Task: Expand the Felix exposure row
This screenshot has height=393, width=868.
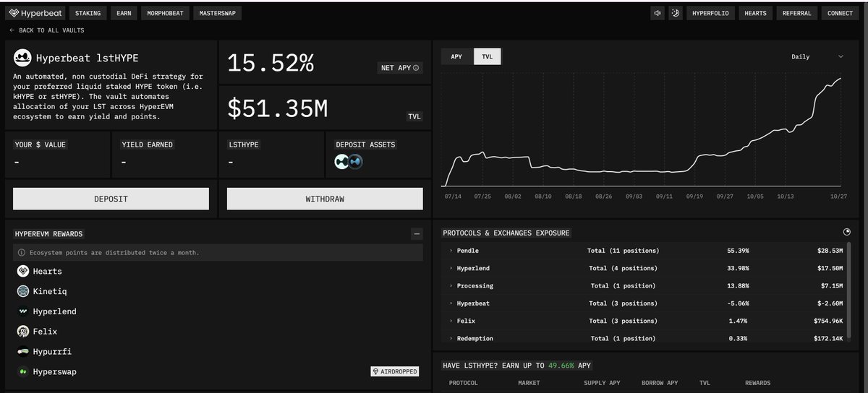Action: (451, 321)
